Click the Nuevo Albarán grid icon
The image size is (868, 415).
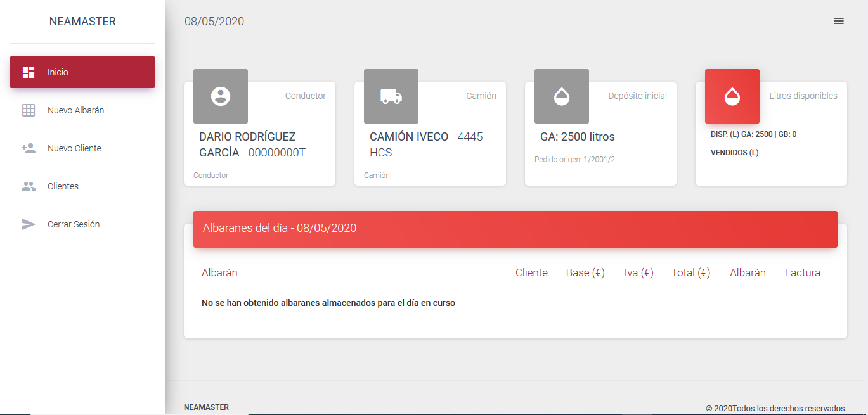coord(29,110)
